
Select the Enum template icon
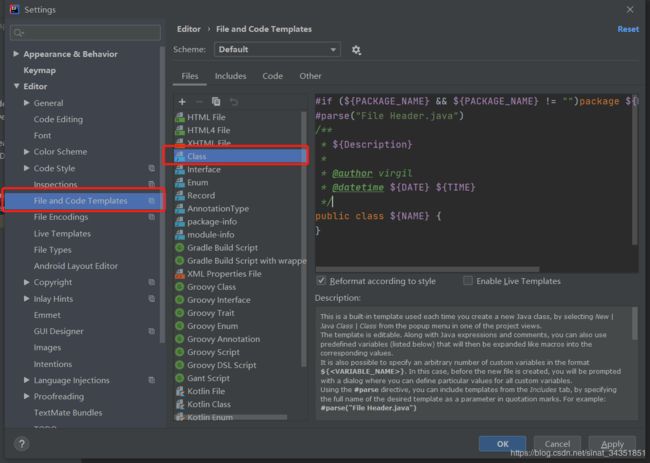179,182
